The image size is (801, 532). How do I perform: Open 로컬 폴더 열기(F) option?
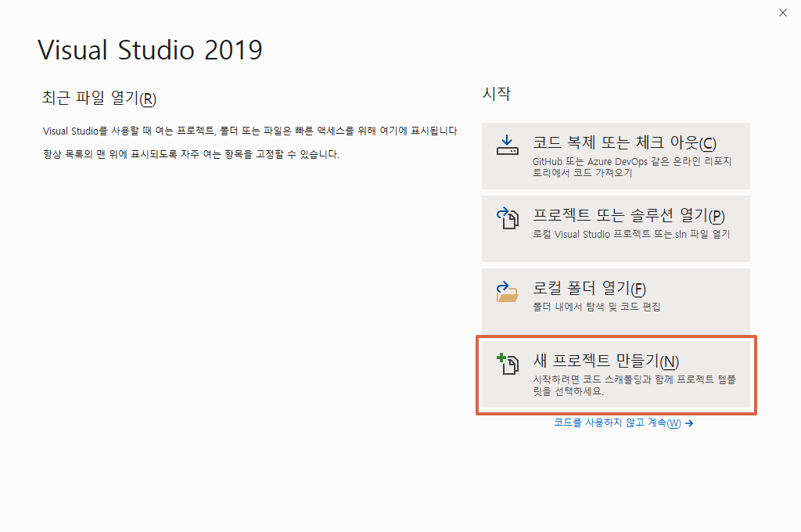coord(616,301)
